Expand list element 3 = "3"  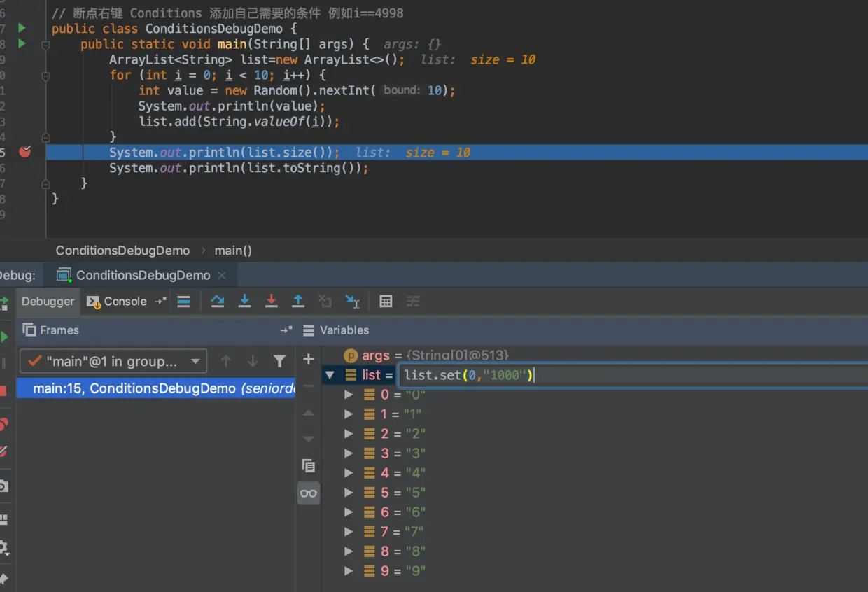pyautogui.click(x=349, y=453)
